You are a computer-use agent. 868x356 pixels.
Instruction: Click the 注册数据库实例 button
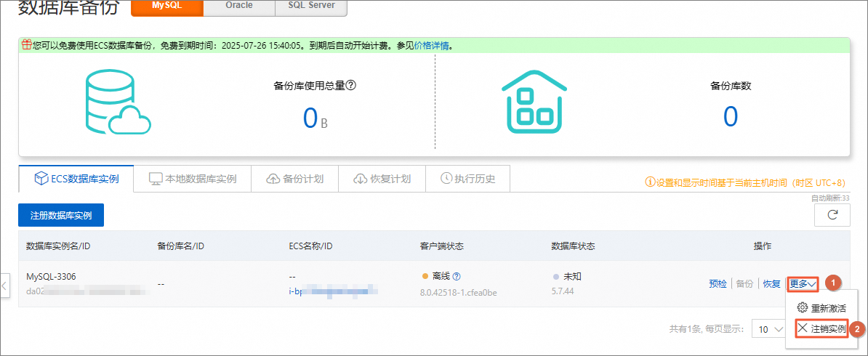point(61,215)
